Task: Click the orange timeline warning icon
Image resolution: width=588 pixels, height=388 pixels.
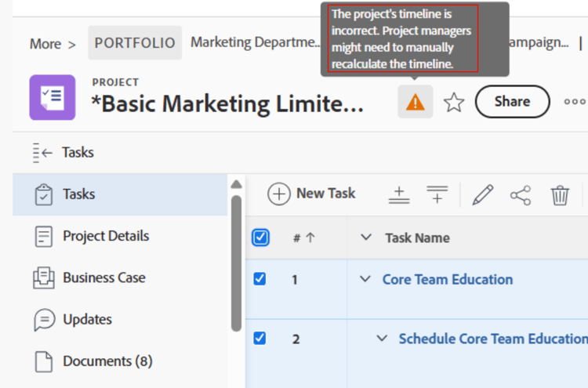Action: [415, 103]
